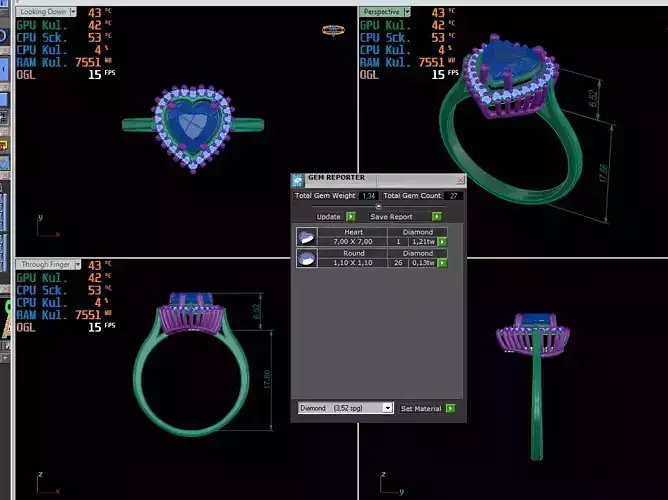Image resolution: width=668 pixels, height=500 pixels.
Task: Click Diamond material cell in Heart row
Action: (418, 232)
